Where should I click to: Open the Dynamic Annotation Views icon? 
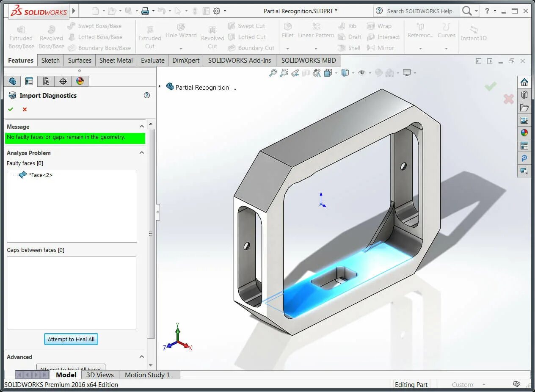point(317,73)
